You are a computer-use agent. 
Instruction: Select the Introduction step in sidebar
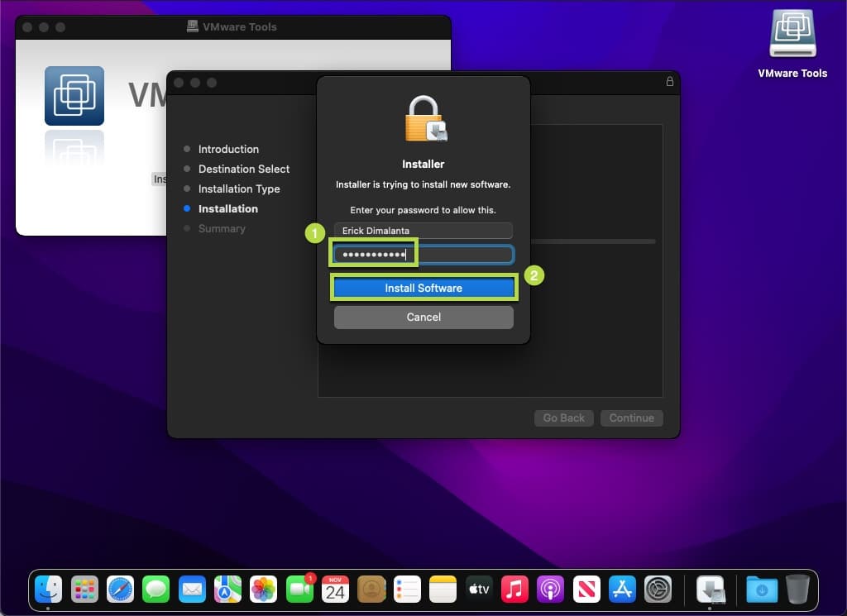click(x=228, y=149)
